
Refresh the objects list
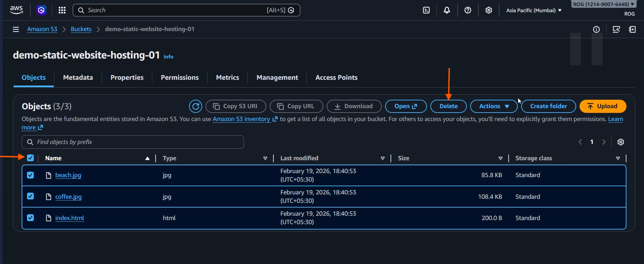[x=195, y=106]
